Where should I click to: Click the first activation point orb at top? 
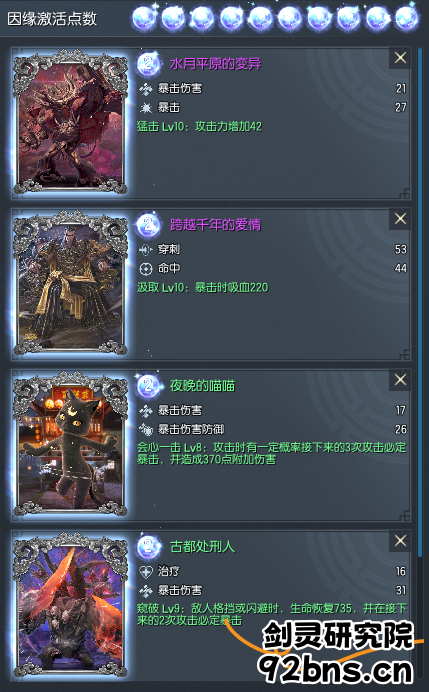coord(144,18)
